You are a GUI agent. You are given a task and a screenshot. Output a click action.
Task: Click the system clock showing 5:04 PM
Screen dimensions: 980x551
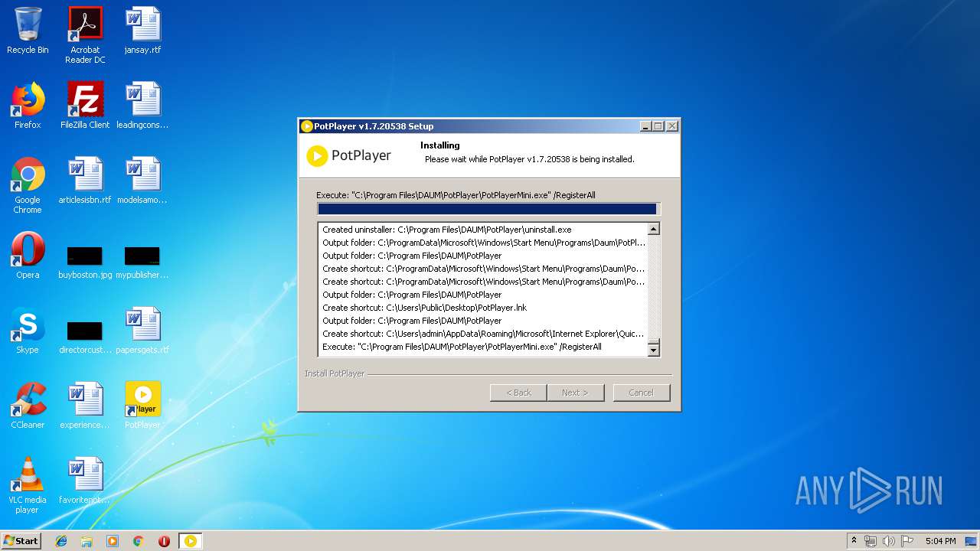(x=940, y=541)
